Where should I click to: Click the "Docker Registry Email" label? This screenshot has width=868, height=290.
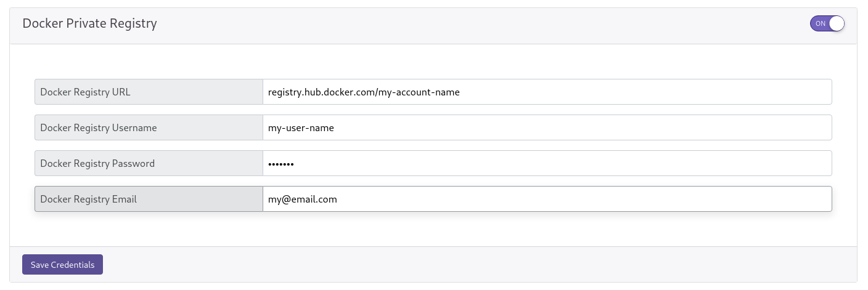click(88, 199)
